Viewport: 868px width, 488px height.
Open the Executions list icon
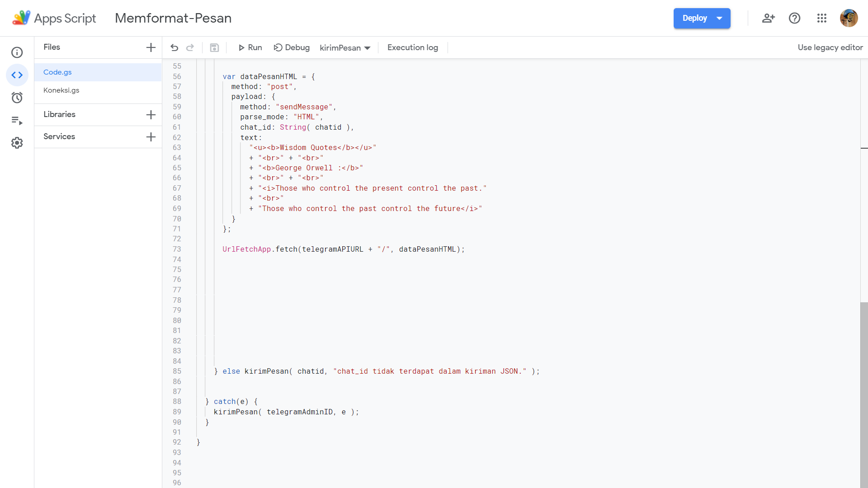click(x=17, y=120)
